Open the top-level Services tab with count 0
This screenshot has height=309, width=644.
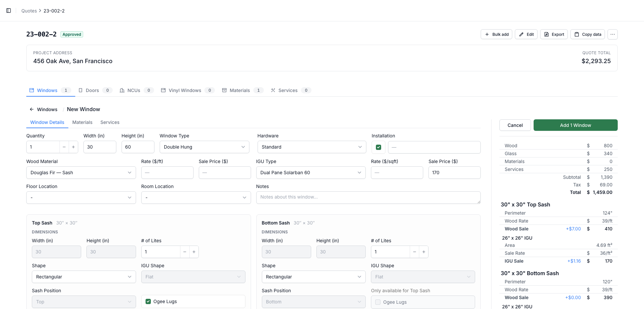point(291,90)
